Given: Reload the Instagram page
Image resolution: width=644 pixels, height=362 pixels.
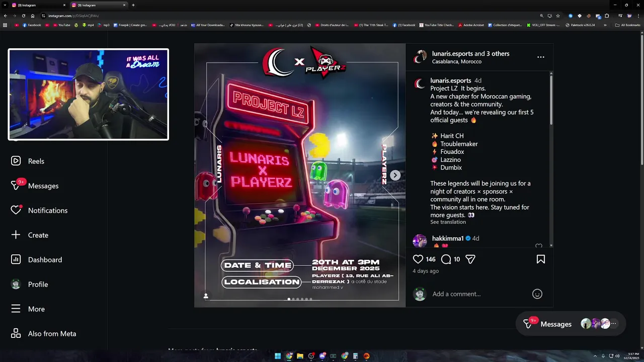Looking at the screenshot, I should coord(24,16).
